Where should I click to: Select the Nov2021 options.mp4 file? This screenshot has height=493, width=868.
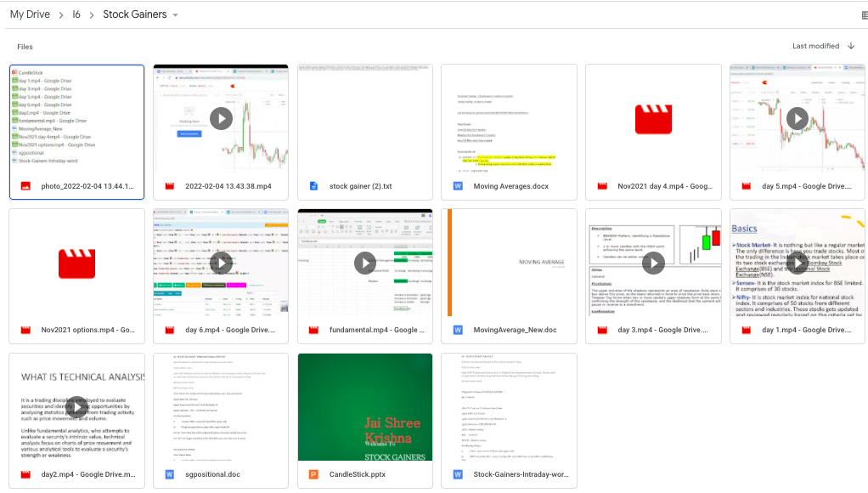(x=87, y=330)
